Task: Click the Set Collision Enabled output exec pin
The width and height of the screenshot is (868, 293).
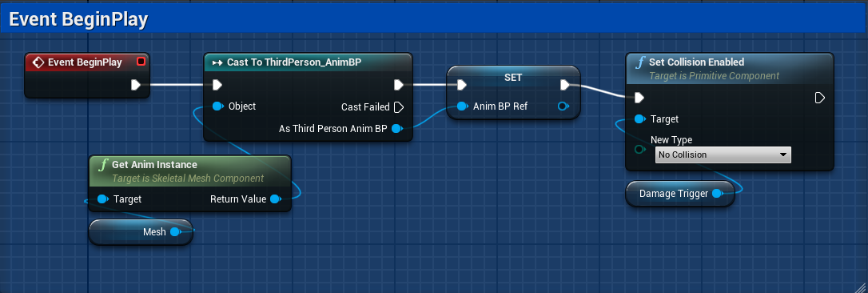Action: click(820, 98)
